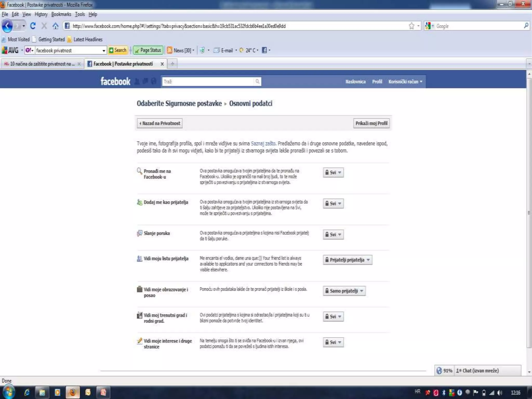
Task: Open the Saznaj zašto link
Action: point(263,143)
